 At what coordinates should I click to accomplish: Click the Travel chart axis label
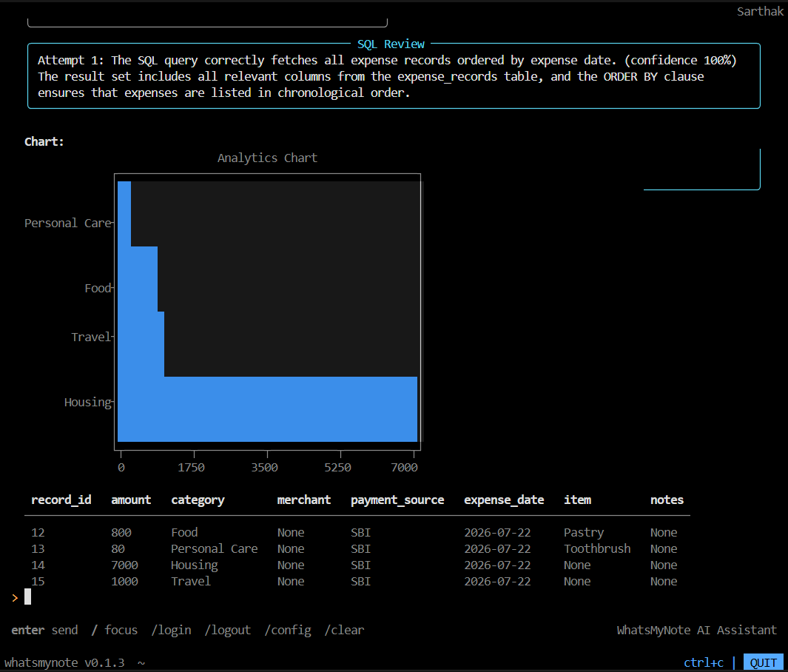[90, 337]
